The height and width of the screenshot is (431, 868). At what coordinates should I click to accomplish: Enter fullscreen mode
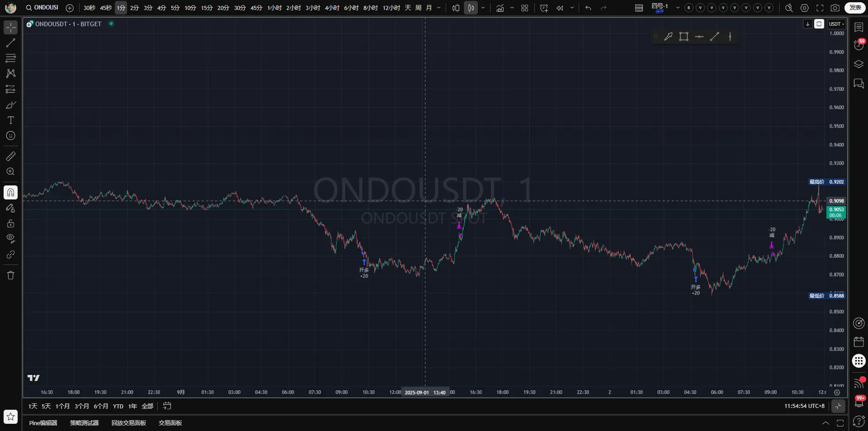[x=820, y=8]
